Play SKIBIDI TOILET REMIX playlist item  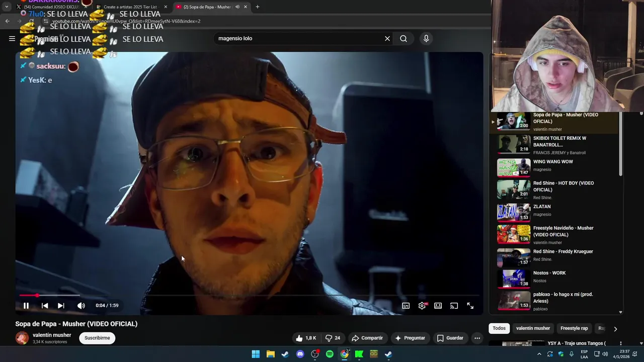(x=553, y=145)
